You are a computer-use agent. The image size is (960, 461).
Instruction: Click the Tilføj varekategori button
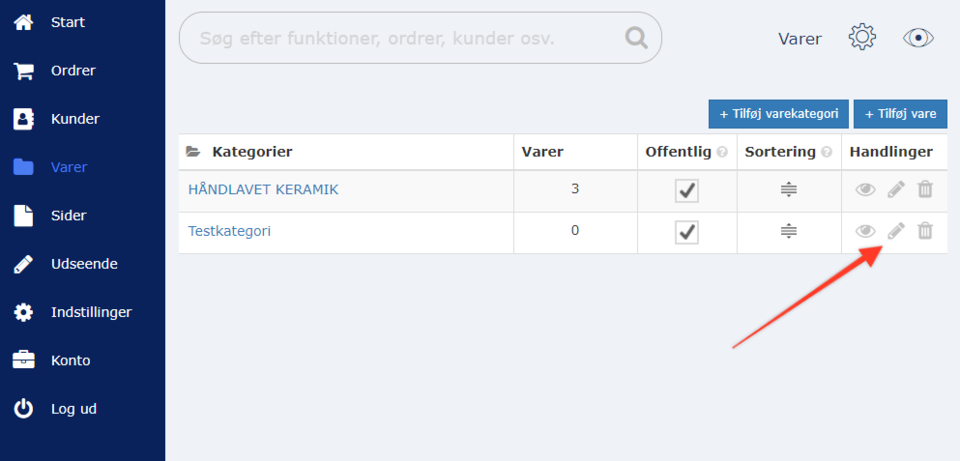(x=779, y=114)
